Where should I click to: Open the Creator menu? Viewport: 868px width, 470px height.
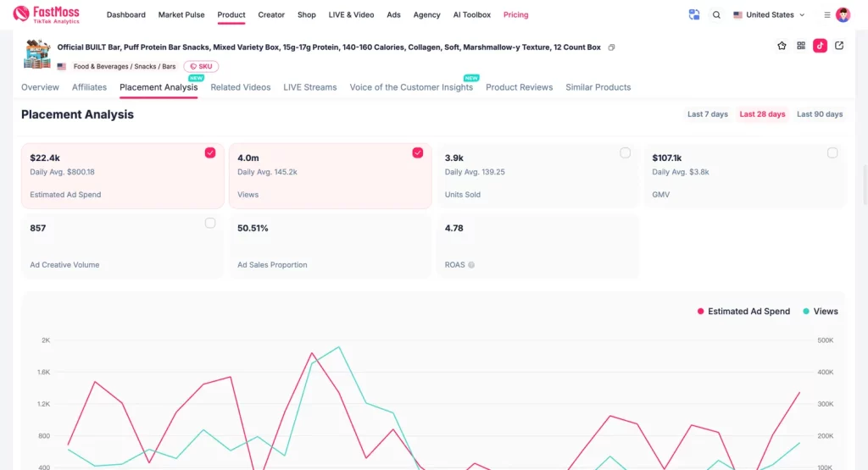(271, 15)
